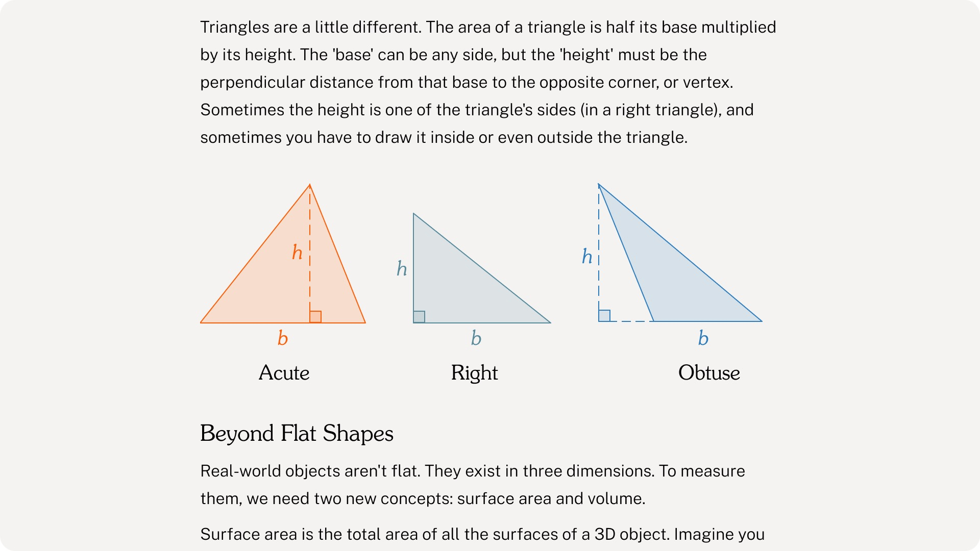Click the "Acute" caption
Viewport: 980px width, 551px height.
(x=284, y=373)
